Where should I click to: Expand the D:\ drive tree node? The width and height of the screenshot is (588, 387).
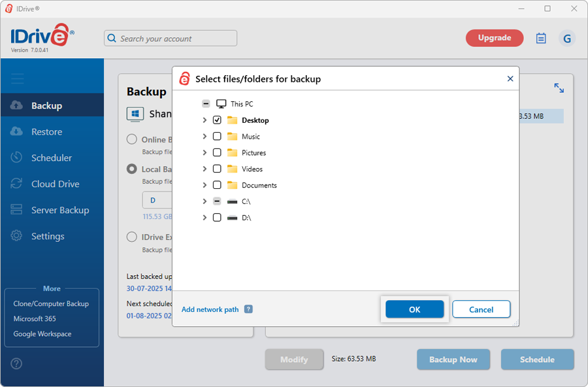[204, 218]
